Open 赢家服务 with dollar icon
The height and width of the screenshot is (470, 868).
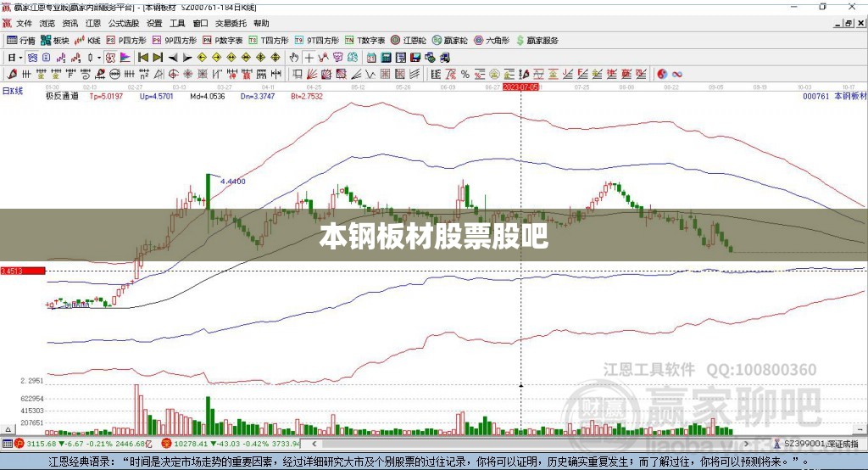click(x=537, y=41)
